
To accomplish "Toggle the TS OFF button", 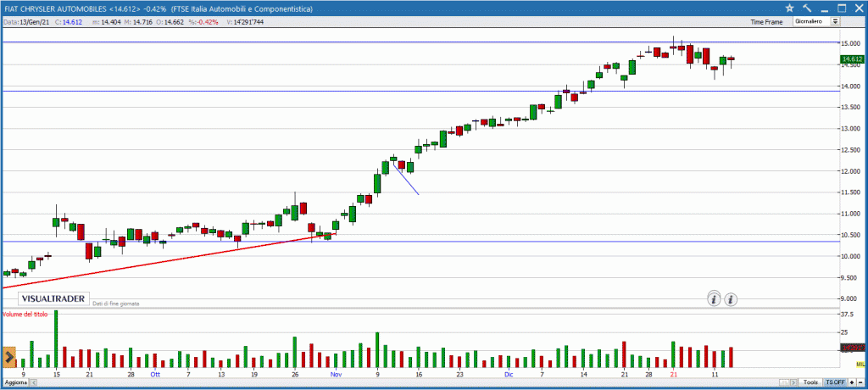I will click(835, 382).
